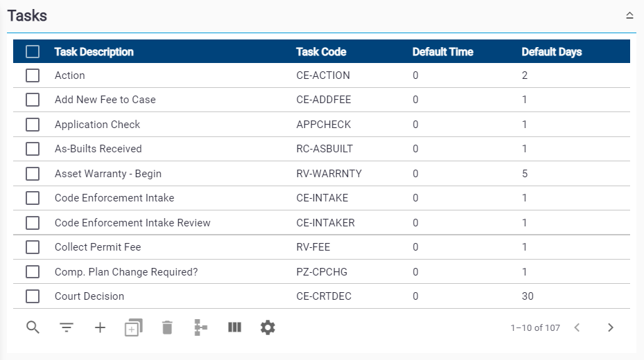Image resolution: width=644 pixels, height=360 pixels.
Task: Check the Add New Fee to Case checkbox
Action: coord(33,100)
